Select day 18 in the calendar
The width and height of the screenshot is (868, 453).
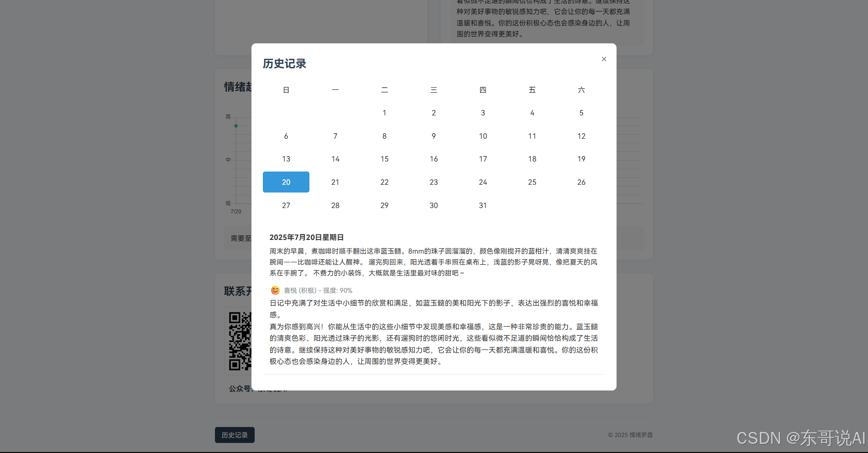pyautogui.click(x=532, y=159)
